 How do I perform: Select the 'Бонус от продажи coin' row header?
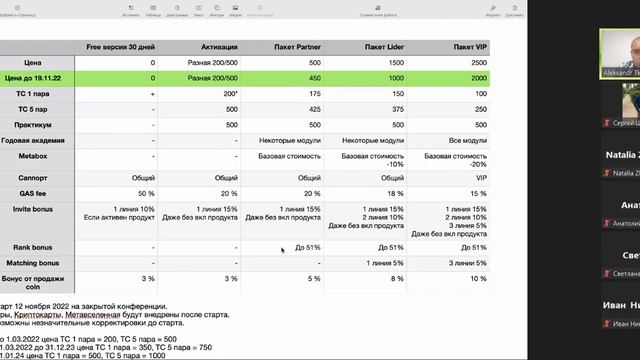coord(37,282)
